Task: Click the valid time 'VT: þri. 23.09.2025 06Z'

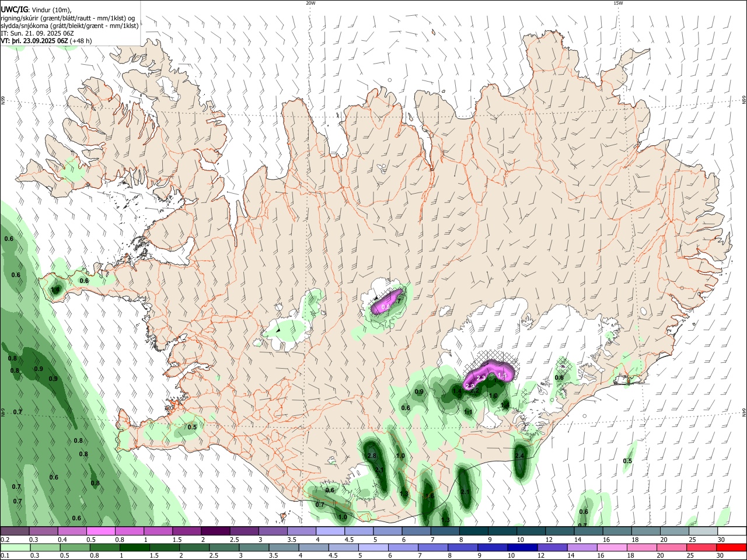Action: (x=34, y=41)
